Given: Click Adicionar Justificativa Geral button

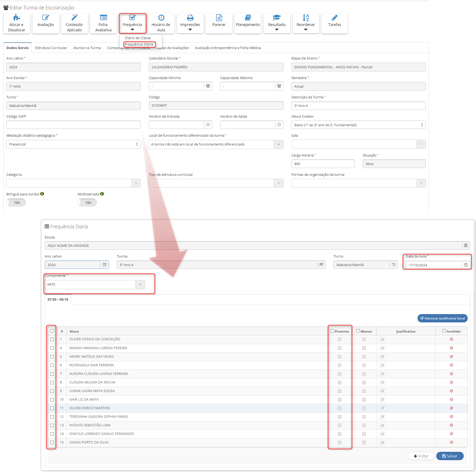Looking at the screenshot, I should coord(442,318).
